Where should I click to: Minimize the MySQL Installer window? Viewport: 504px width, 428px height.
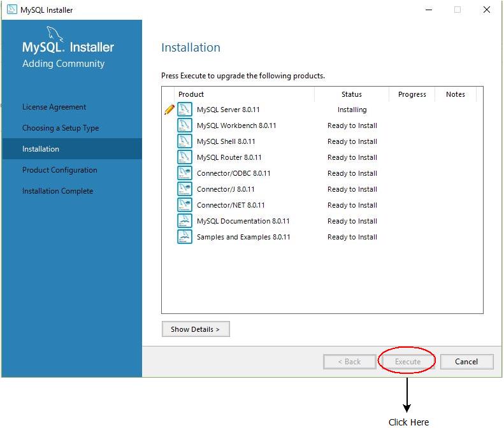pos(428,10)
